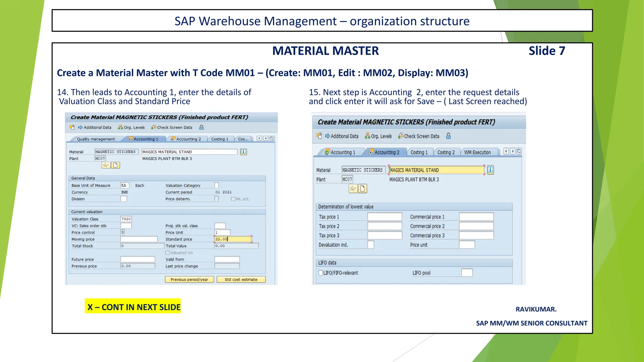Click the Moving price input field
The image size is (644, 362).
pyautogui.click(x=139, y=239)
